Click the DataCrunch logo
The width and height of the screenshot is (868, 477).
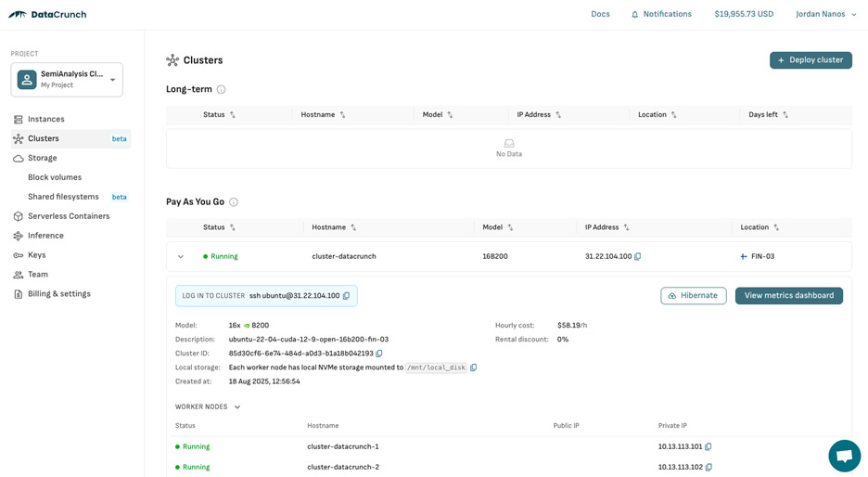(47, 15)
